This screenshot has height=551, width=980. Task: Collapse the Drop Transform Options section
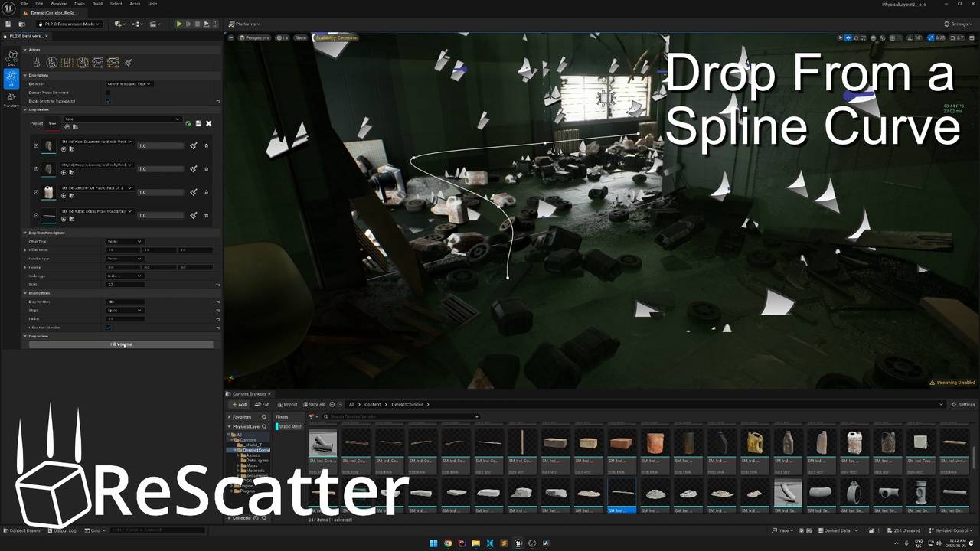coord(25,233)
